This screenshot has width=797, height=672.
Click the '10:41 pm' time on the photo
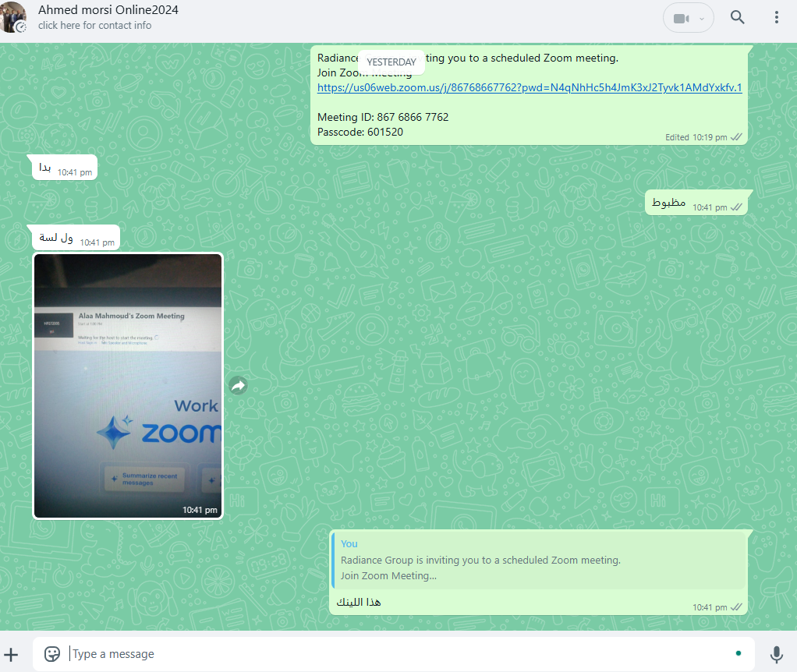pos(200,510)
